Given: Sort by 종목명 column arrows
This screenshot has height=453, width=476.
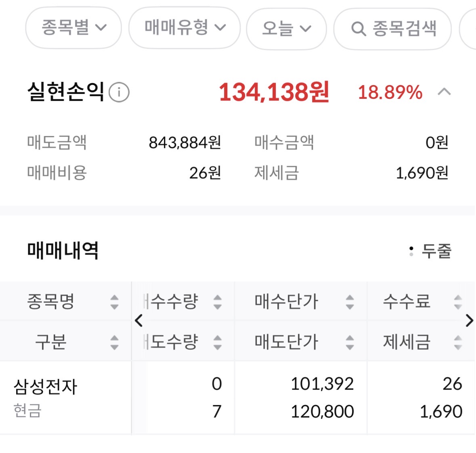Looking at the screenshot, I should (114, 302).
